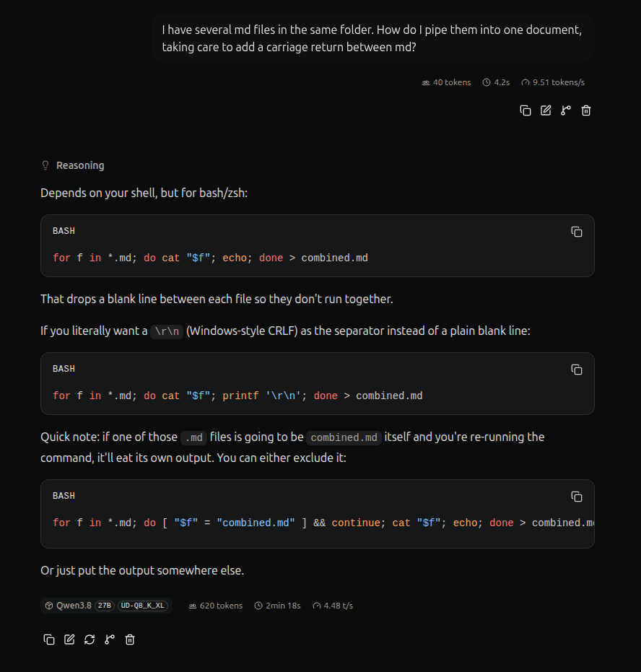Click the 9.51 tokens/s speed statistic

(x=553, y=82)
